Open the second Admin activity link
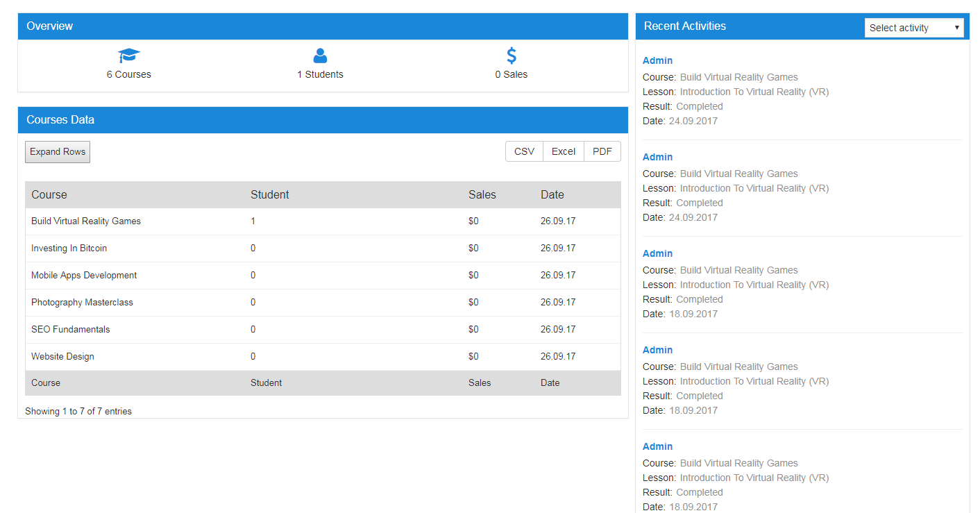 click(x=657, y=157)
